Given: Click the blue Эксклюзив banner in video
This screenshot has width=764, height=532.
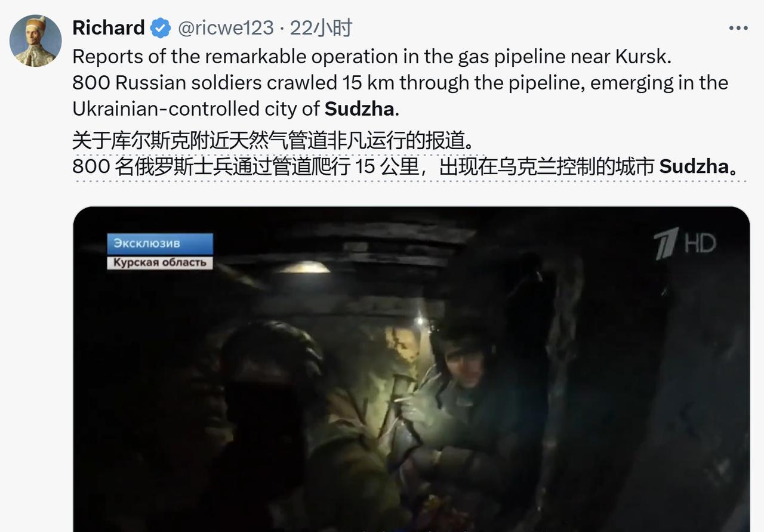Looking at the screenshot, I should click(160, 244).
